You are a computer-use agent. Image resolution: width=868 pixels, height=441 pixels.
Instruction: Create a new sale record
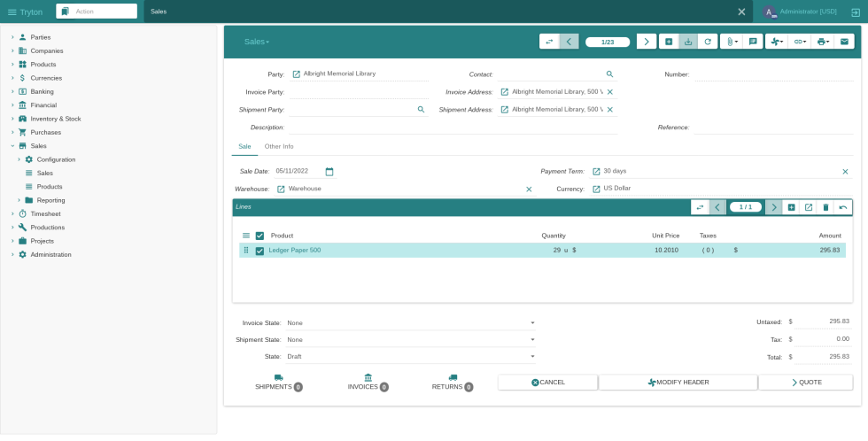[x=669, y=42]
